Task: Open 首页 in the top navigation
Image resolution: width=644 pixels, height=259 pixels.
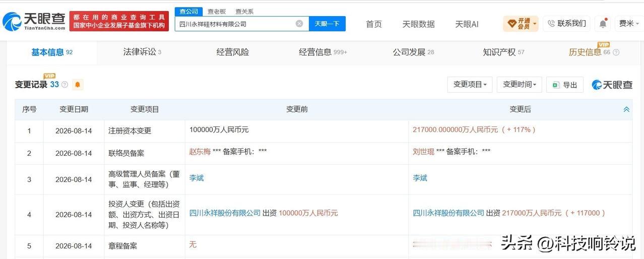Action: (x=374, y=24)
